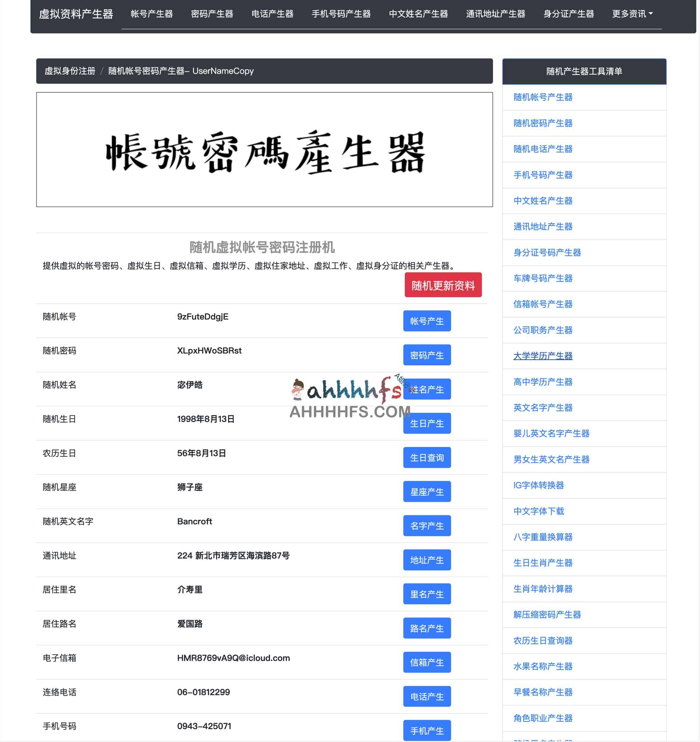Image resolution: width=700 pixels, height=742 pixels.
Task: Click the 地址产生 button
Action: point(427,560)
